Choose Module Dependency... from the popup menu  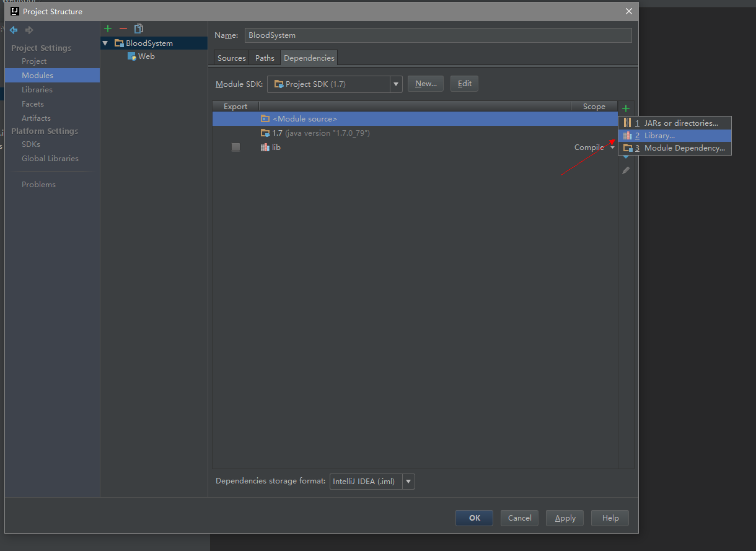pyautogui.click(x=675, y=148)
